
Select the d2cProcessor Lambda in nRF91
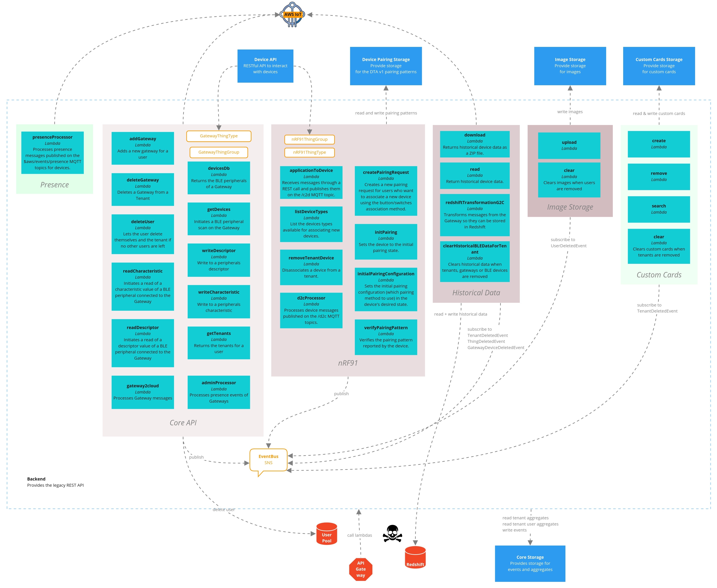pos(311,310)
